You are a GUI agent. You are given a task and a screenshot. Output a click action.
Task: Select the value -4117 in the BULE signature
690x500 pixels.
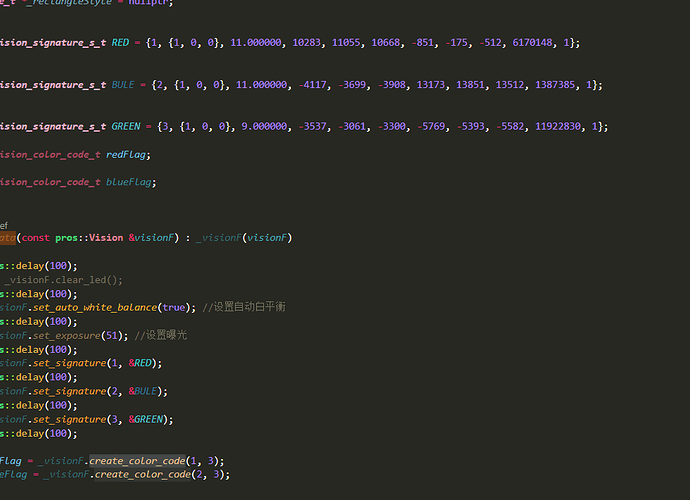(x=312, y=85)
